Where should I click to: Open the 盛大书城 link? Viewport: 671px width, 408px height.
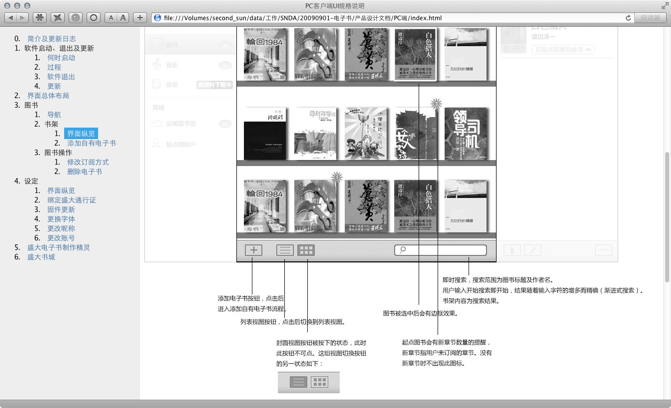click(41, 257)
